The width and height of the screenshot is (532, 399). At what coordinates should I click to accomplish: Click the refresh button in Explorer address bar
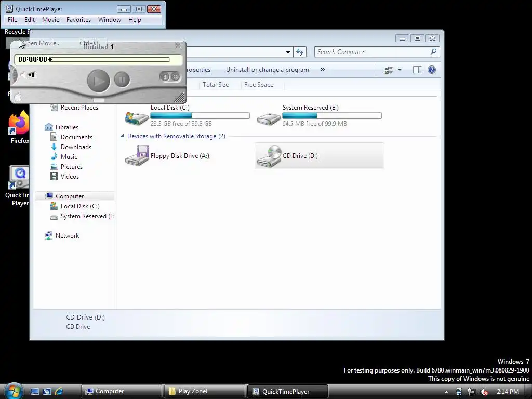300,52
